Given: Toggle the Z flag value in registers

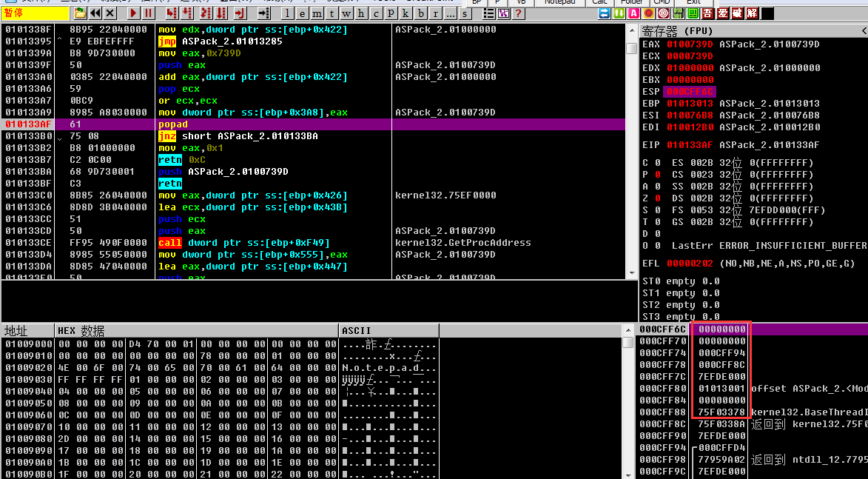Looking at the screenshot, I should coord(657,198).
